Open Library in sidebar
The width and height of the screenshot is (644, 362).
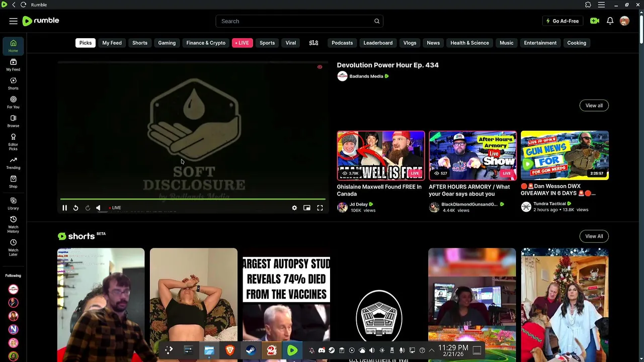pos(13,203)
